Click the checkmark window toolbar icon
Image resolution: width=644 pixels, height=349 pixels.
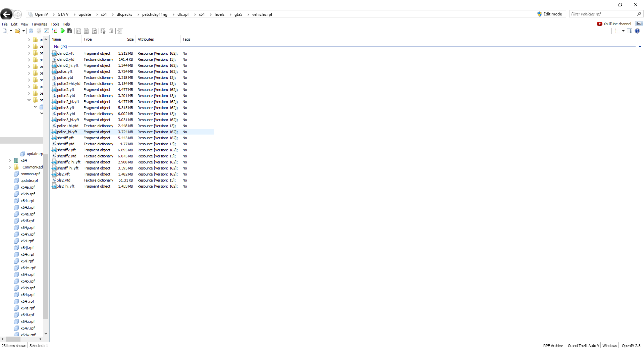(x=47, y=31)
